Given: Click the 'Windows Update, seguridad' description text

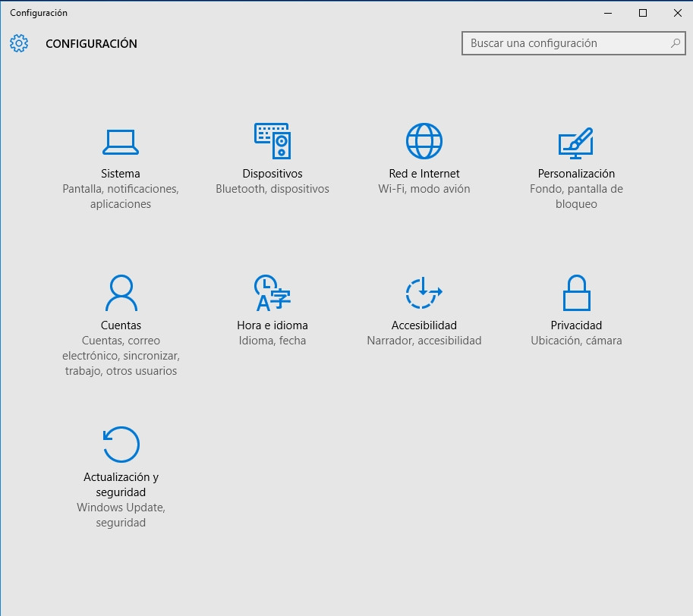Looking at the screenshot, I should (121, 515).
